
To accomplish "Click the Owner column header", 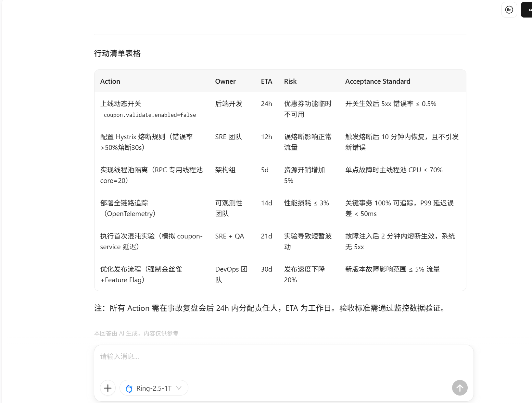I will tap(225, 81).
